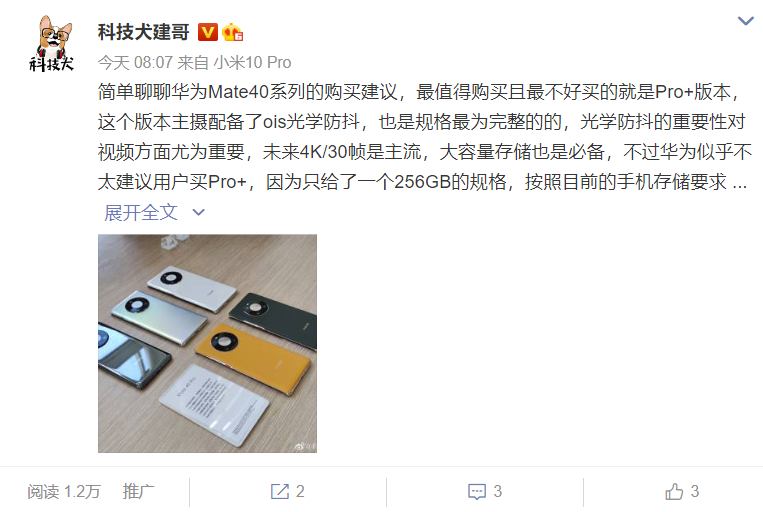This screenshot has height=512, width=763.
Task: Expand full post via 展开全文
Action: pos(141,212)
